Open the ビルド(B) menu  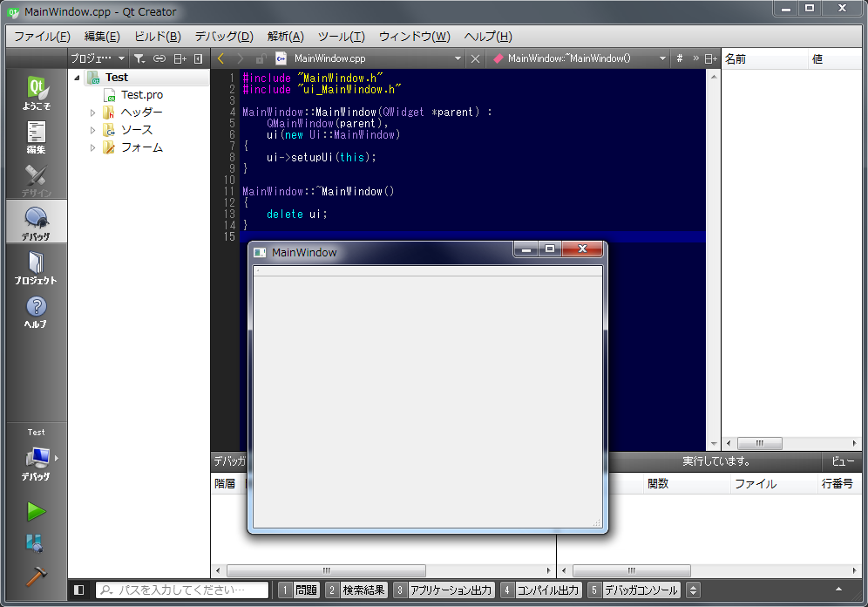[158, 37]
